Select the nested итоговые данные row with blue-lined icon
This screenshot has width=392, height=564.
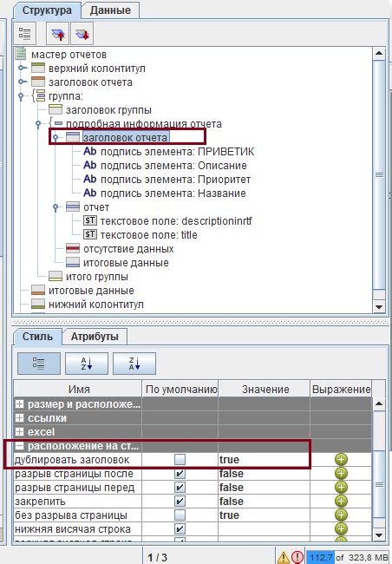click(x=117, y=263)
